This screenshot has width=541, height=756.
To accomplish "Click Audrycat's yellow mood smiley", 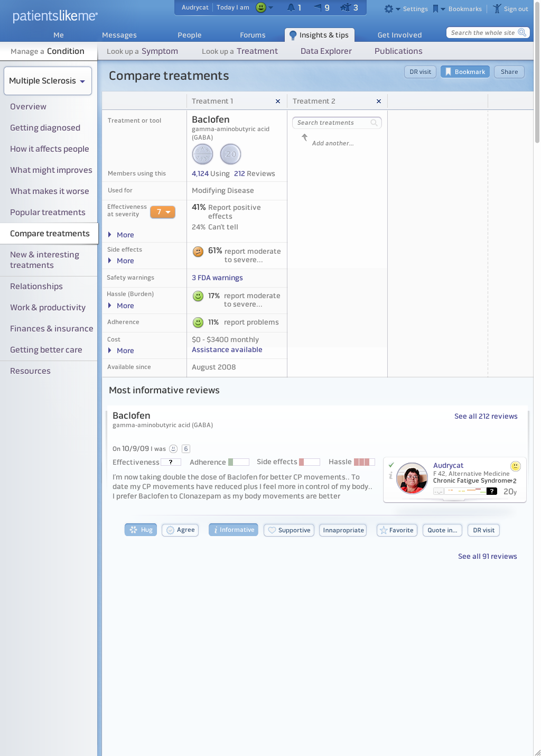I will tap(516, 466).
